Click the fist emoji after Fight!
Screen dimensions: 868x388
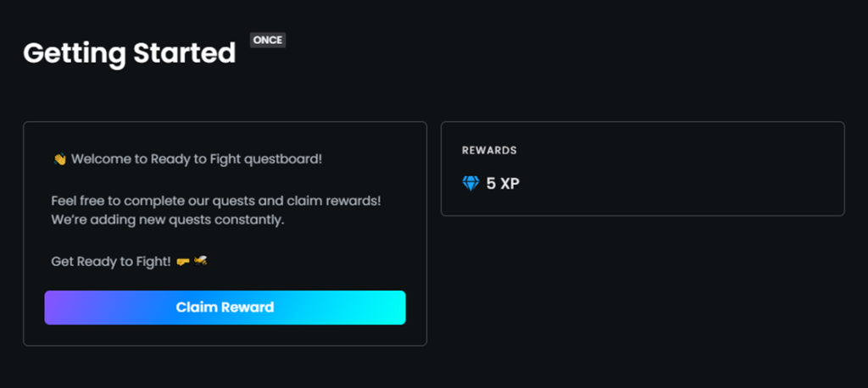coord(182,261)
